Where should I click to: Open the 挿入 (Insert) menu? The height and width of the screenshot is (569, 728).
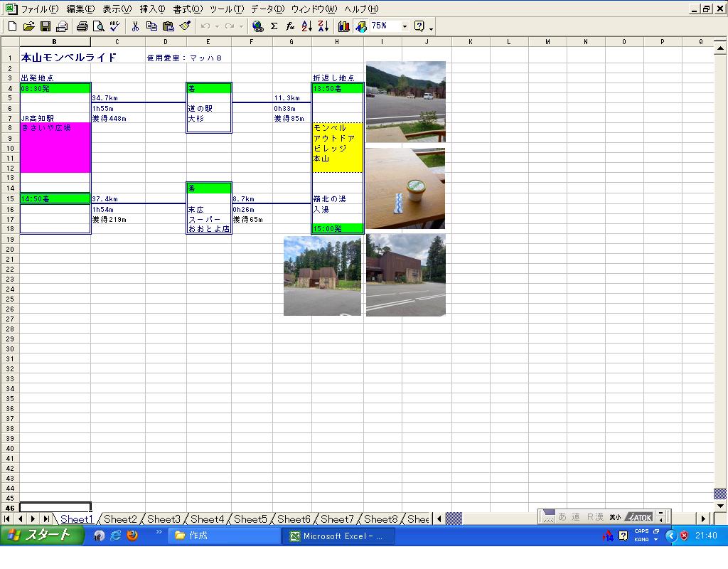click(152, 9)
